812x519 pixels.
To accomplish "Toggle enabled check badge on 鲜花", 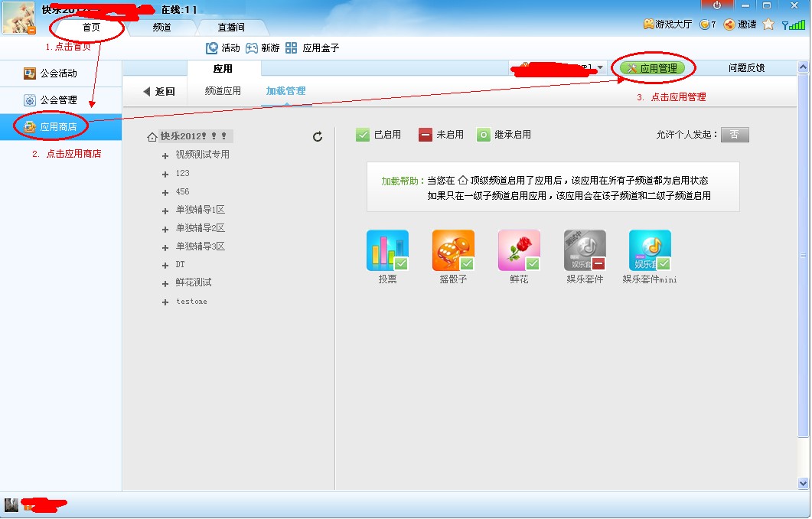I will point(533,263).
